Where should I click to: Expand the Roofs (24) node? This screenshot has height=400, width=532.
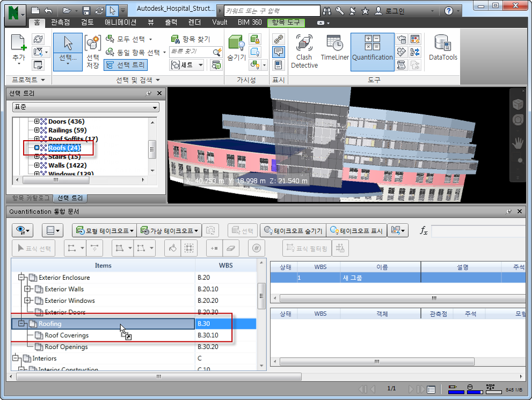click(x=37, y=148)
